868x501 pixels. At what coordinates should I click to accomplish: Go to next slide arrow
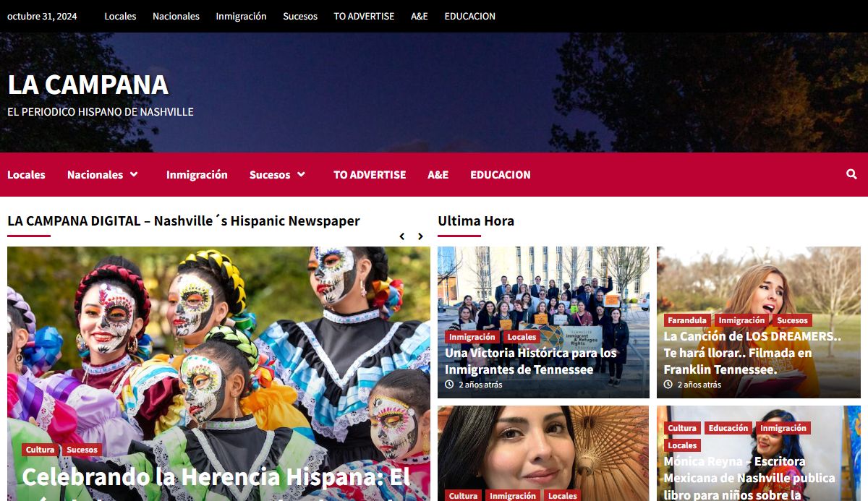[x=420, y=236]
